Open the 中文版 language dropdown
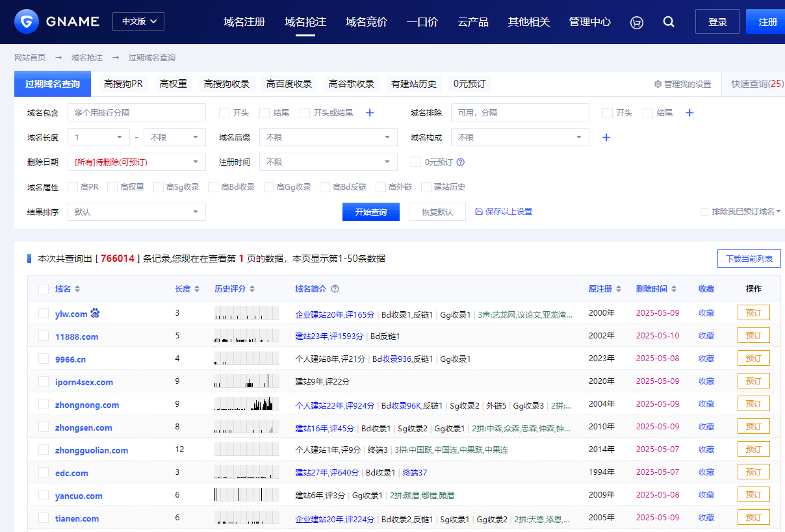This screenshot has width=785, height=532. click(138, 21)
